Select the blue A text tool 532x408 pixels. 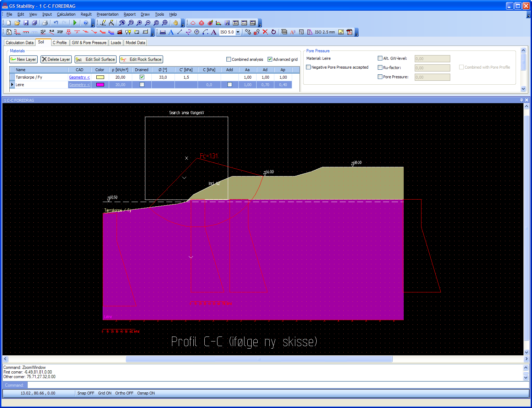[x=171, y=32]
